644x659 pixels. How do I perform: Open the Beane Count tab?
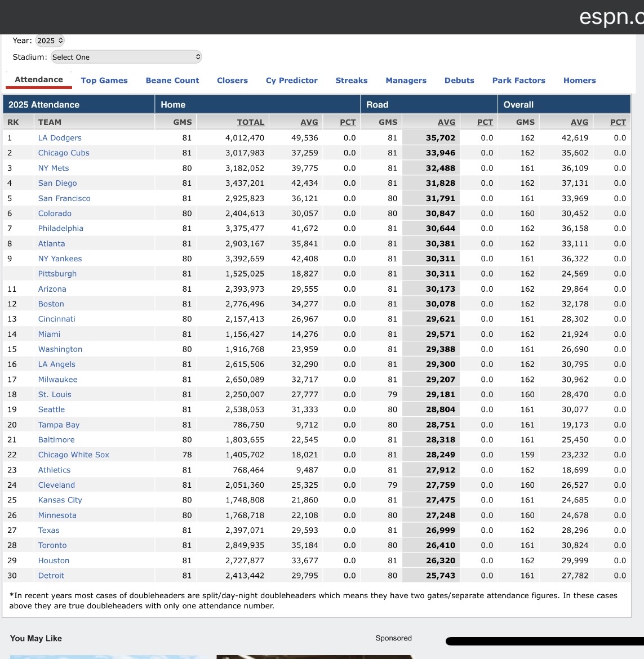172,81
